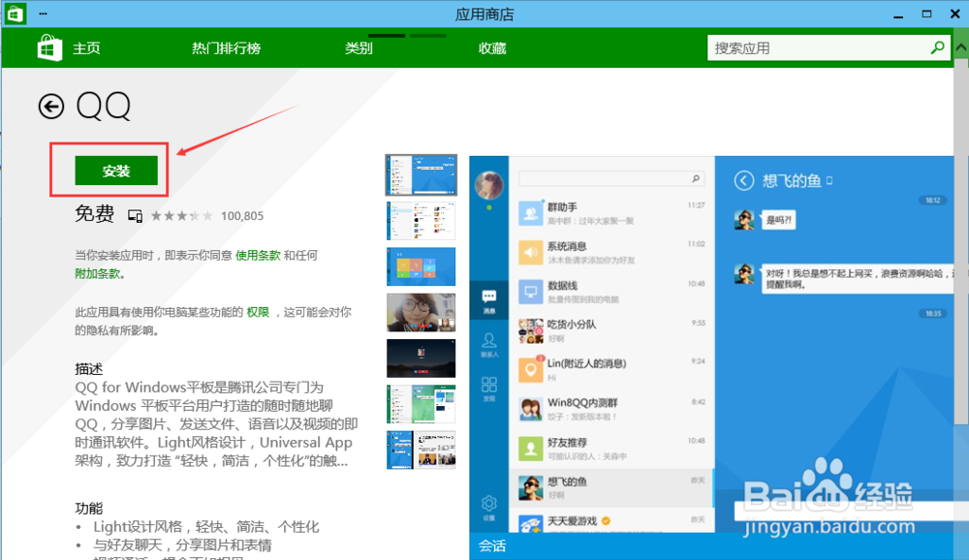Click the 联系人 contacts icon in the preview
This screenshot has width=969, height=560.
(489, 339)
